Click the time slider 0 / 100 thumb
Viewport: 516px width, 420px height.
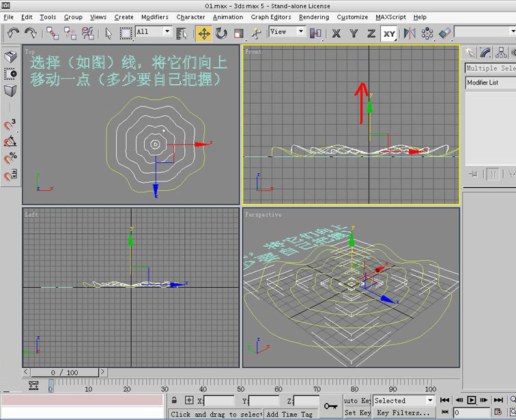(x=65, y=372)
